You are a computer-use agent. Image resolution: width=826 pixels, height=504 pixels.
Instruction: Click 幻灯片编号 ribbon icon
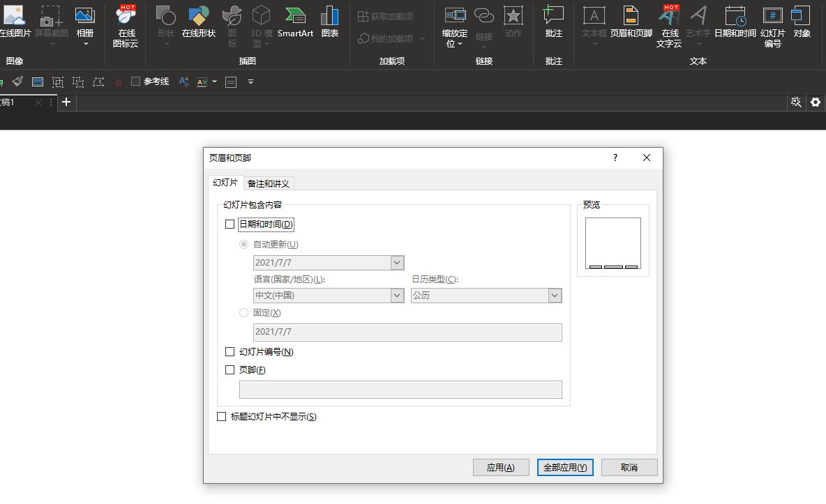pos(772,25)
